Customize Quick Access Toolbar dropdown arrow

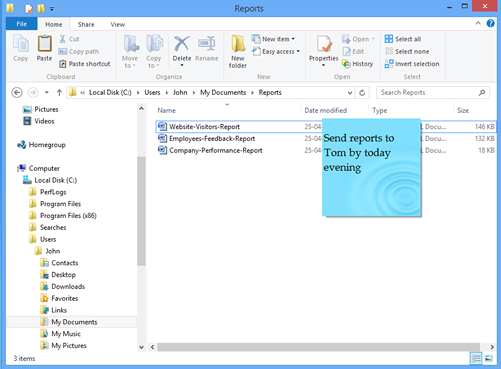52,9
